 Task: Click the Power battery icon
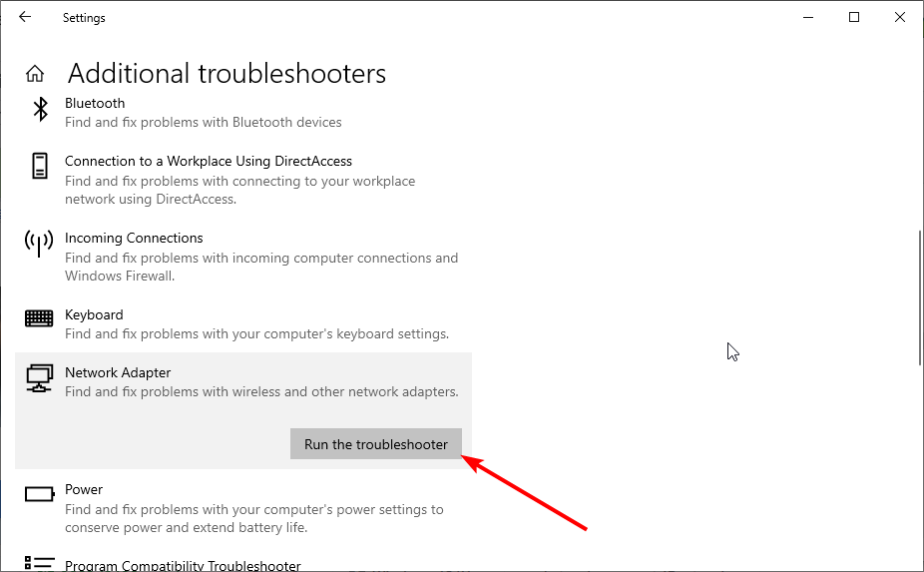pos(40,493)
